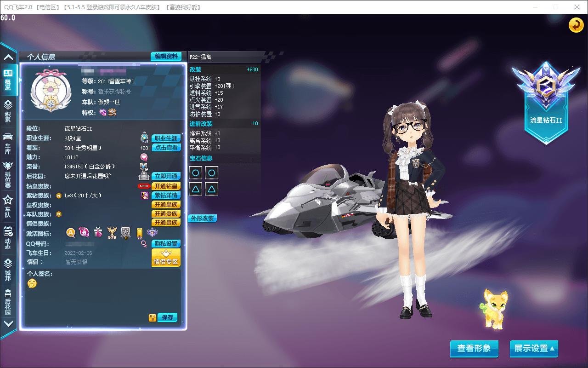Image resolution: width=588 pixels, height=368 pixels.
Task: Select the right triangle gem slot
Action: (x=211, y=189)
